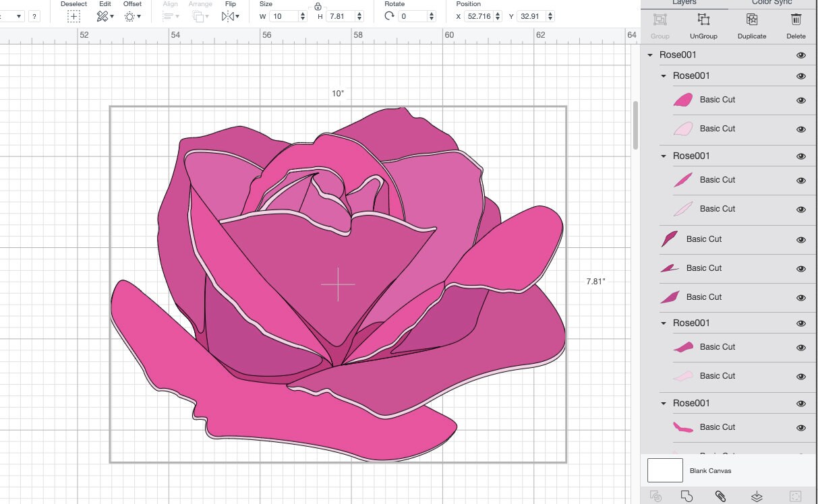Open the Blank Canvas color swatch
The width and height of the screenshot is (818, 504).
[x=664, y=470]
